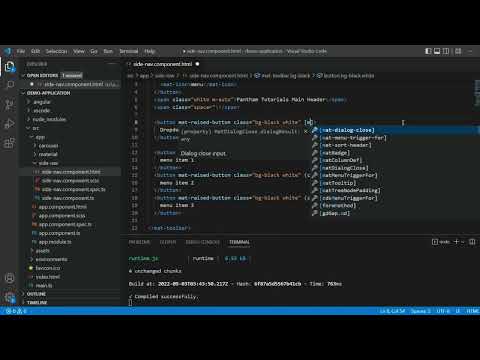Open the Search view in activity bar
480x360 pixels.
pyautogui.click(x=10, y=85)
